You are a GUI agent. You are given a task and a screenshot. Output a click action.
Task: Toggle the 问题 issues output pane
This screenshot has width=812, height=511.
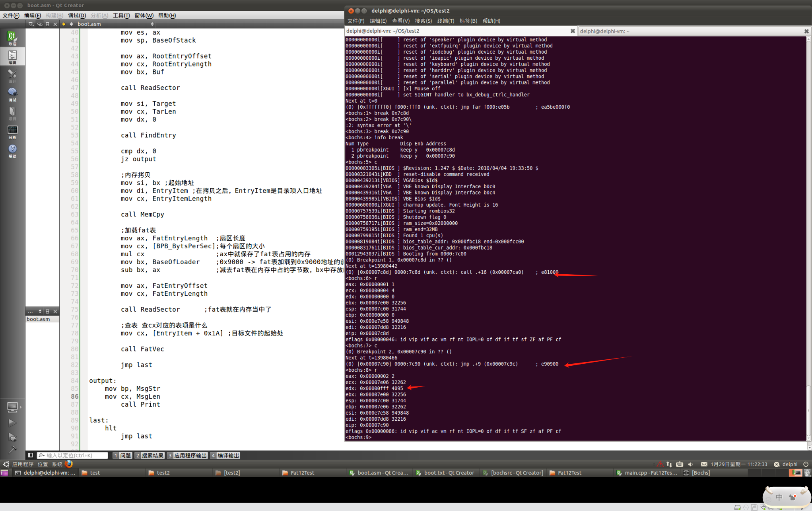(122, 455)
